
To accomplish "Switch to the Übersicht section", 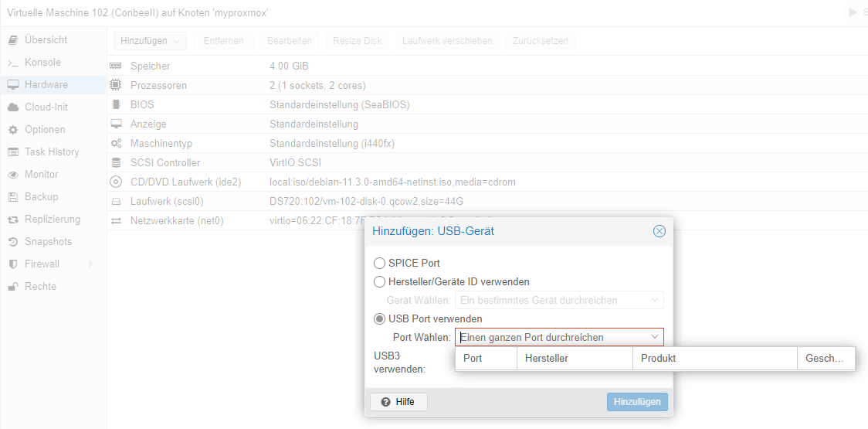I will pyautogui.click(x=46, y=40).
